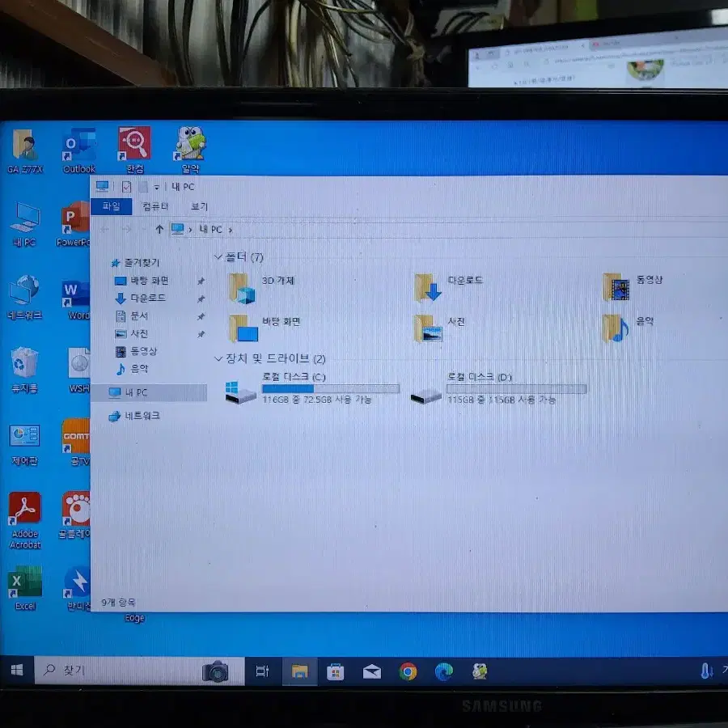Select the 곰TV desktop shortcut
This screenshot has width=728, height=728.
point(77,442)
